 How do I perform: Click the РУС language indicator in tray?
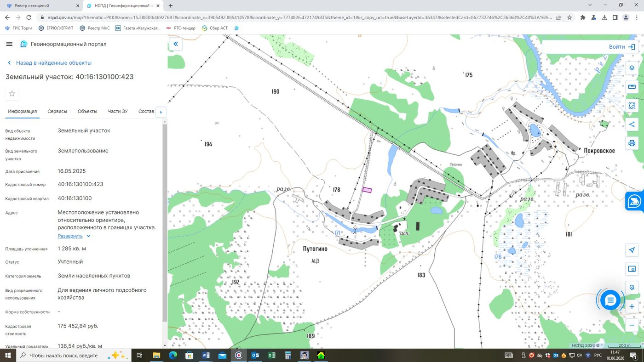[598, 356]
